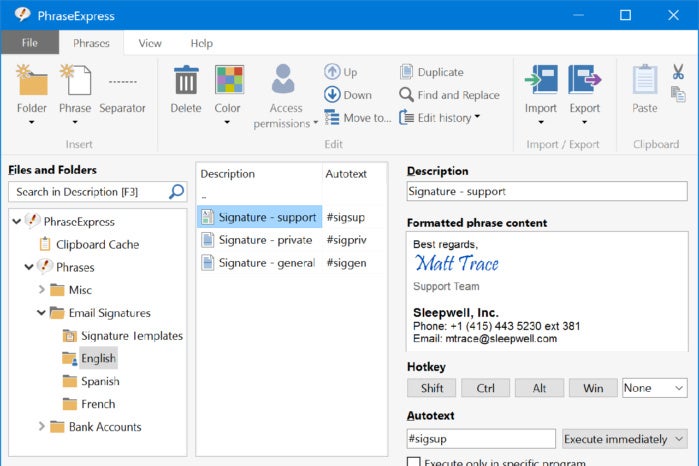Toggle the Shift hotkey modifier
Viewport: 699px width, 466px height.
tap(432, 388)
